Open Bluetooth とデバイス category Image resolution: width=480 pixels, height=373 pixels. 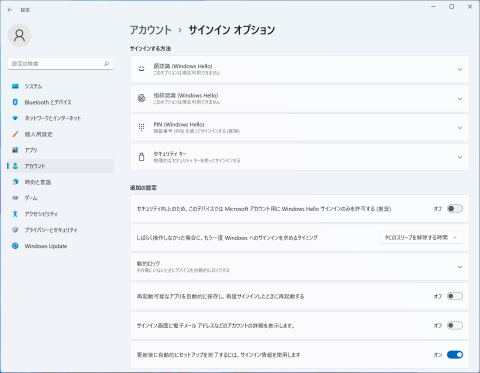point(60,102)
